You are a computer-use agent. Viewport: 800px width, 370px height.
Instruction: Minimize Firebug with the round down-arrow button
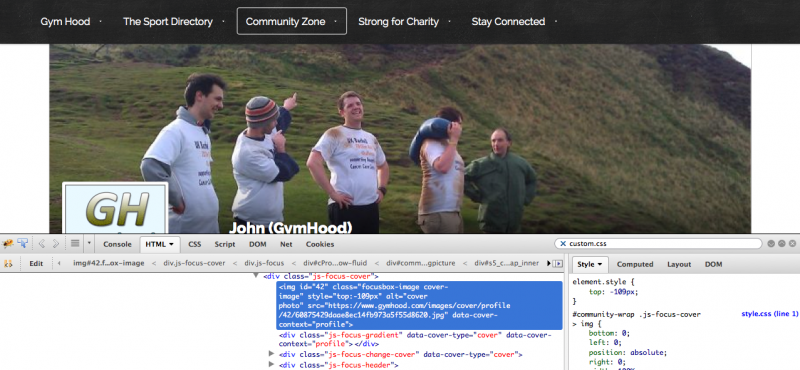pos(771,244)
